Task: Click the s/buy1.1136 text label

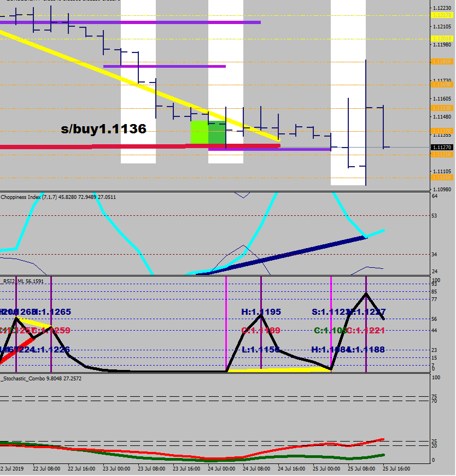Action: coord(103,129)
